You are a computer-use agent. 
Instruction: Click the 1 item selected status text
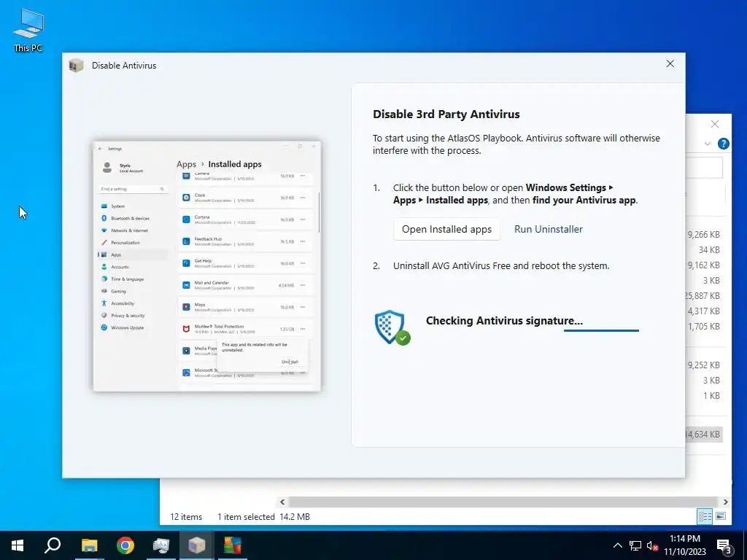click(x=246, y=517)
